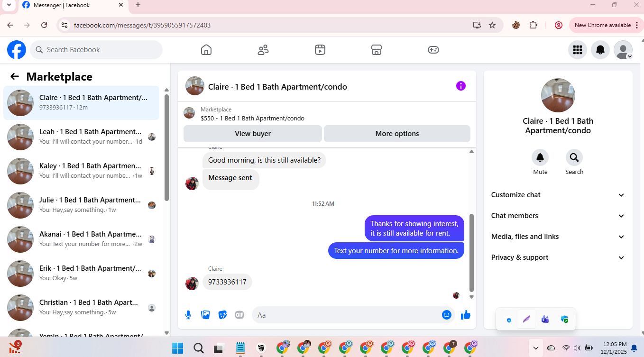Click the Search Facebook field
Viewport: 644px width, 357px height.
96,50
